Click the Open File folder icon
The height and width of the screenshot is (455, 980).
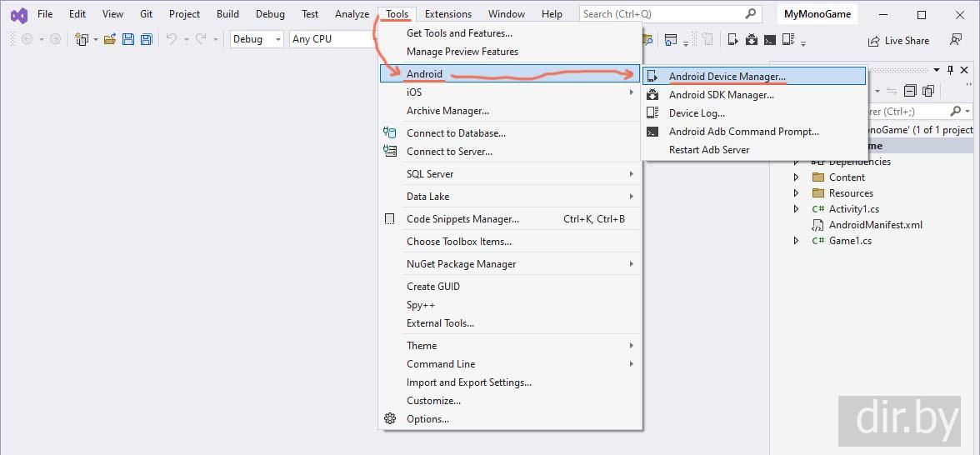[110, 39]
